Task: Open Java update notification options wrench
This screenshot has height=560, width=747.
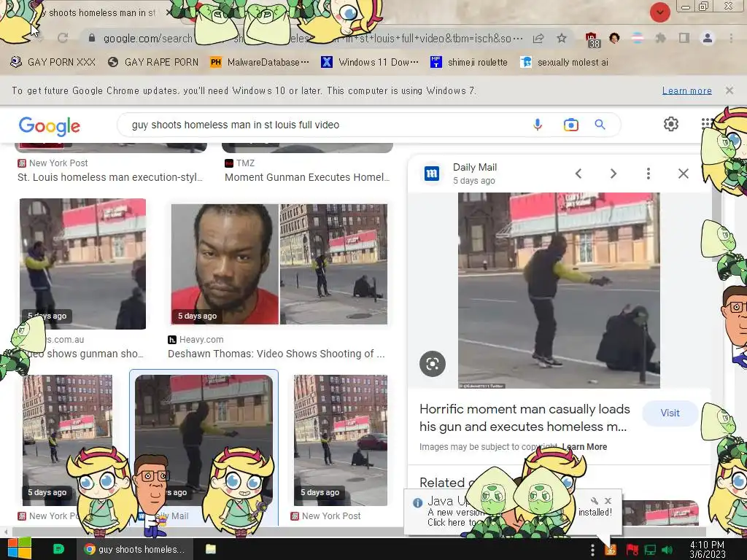Action: [594, 500]
